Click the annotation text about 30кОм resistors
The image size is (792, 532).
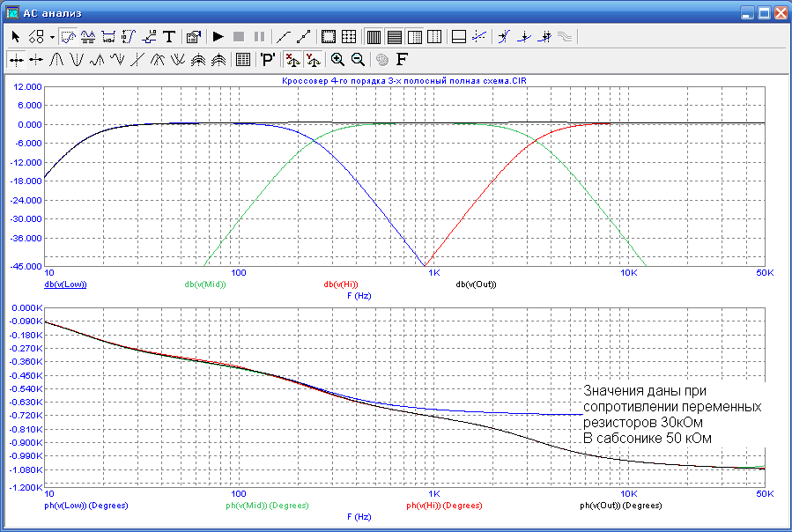(x=670, y=414)
